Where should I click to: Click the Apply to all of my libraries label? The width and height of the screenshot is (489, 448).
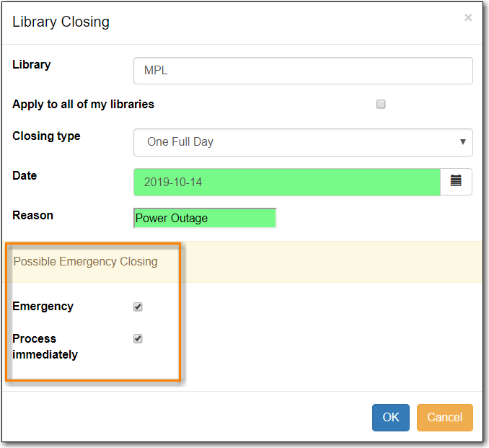coord(83,104)
